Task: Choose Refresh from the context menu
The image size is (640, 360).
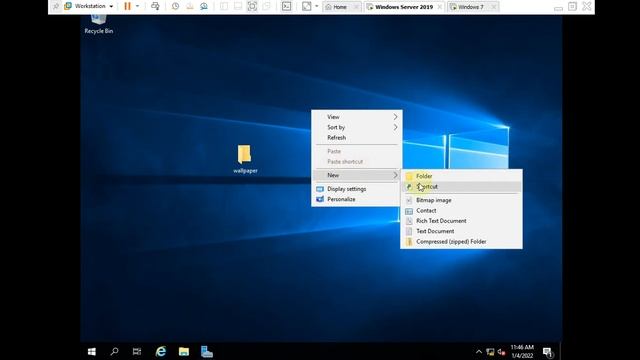Action: pos(357,138)
